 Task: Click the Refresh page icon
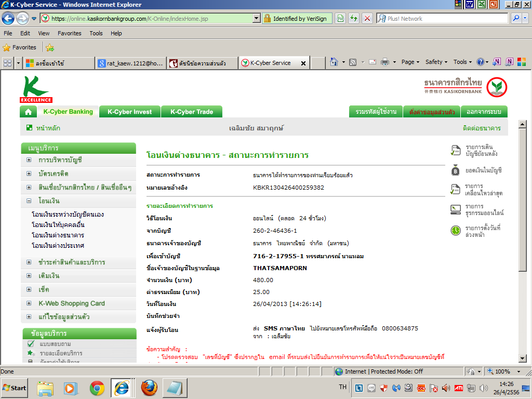[354, 18]
